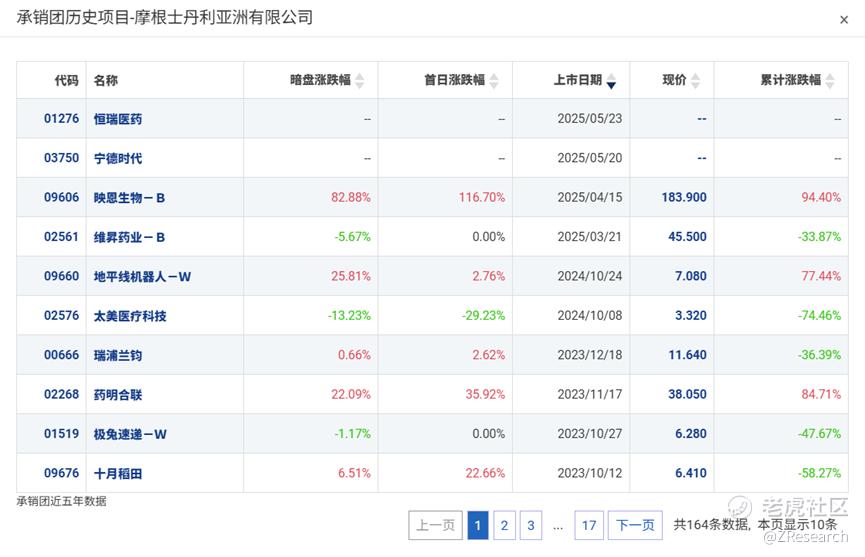The image size is (865, 557).
Task: Click cumulative change 84.71%
Action: (x=821, y=394)
